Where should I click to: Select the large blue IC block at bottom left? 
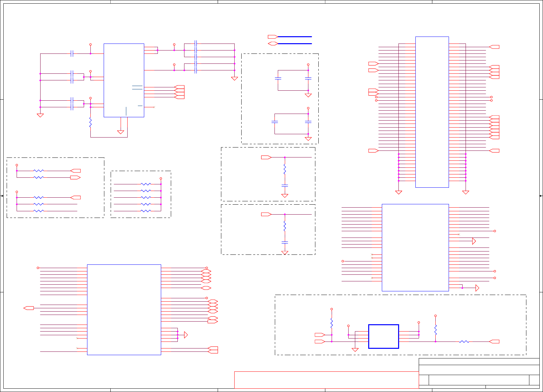(124, 310)
